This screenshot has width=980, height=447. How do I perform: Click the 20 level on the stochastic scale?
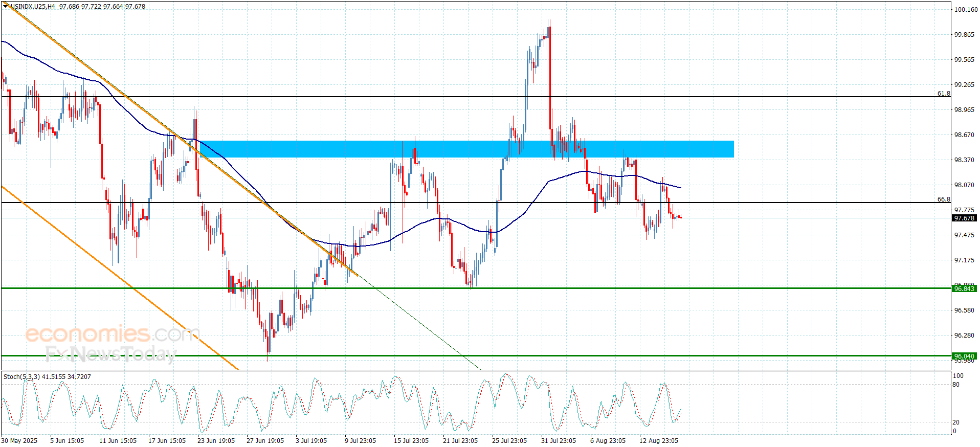tap(956, 422)
